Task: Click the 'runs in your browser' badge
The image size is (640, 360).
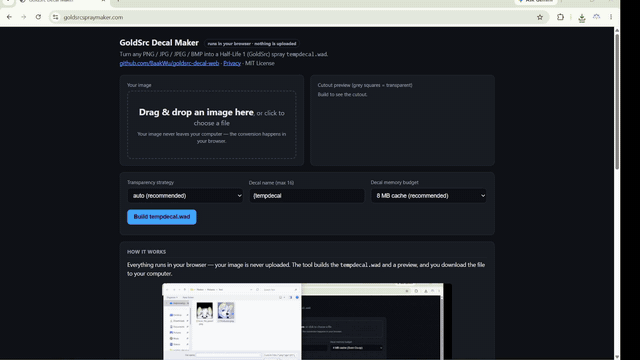Action: (252, 44)
